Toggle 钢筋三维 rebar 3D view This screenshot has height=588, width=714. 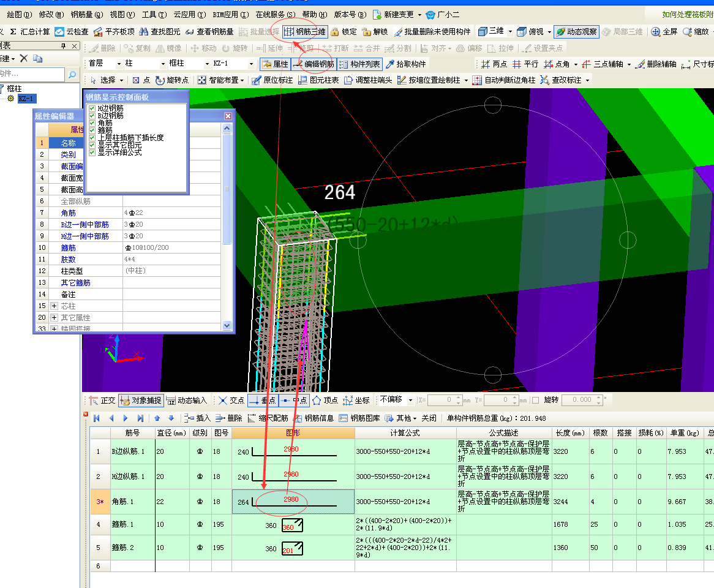click(304, 31)
